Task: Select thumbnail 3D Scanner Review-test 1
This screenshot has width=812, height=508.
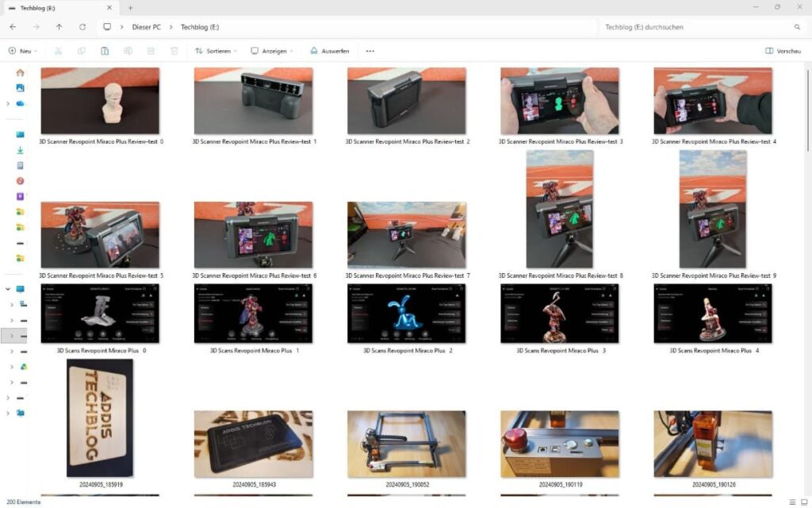Action: pos(253,101)
